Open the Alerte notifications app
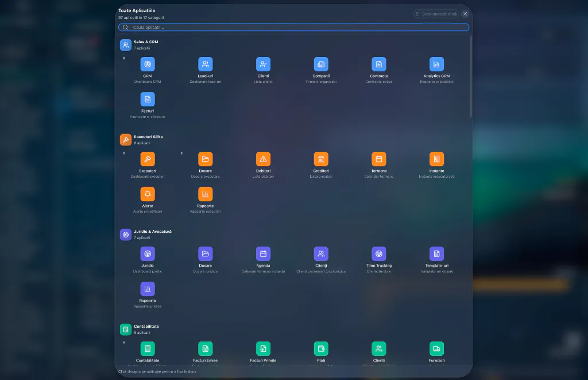 tap(148, 194)
